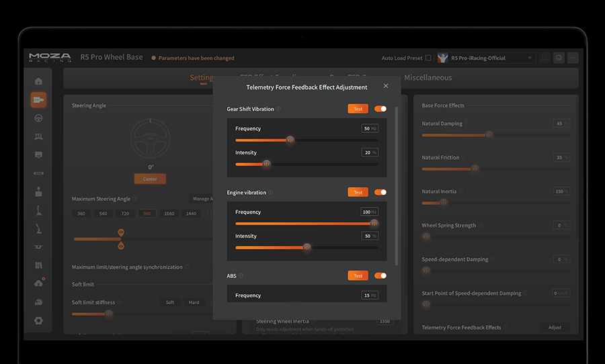Image resolution: width=605 pixels, height=364 pixels.
Task: Click the info icon beside ABS
Action: pos(241,276)
